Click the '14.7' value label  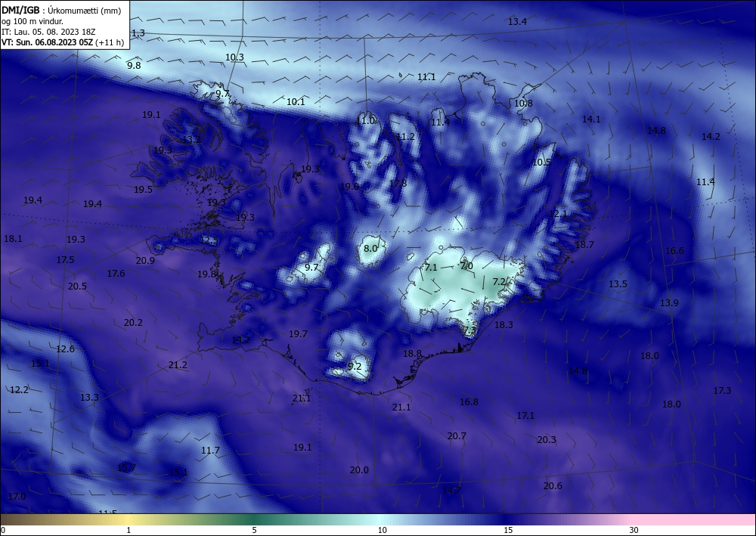click(451, 491)
